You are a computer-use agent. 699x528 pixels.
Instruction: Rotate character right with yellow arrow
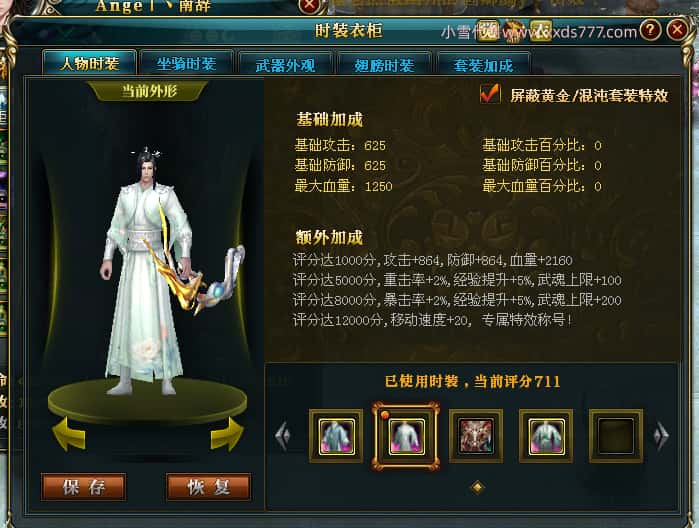(x=227, y=434)
